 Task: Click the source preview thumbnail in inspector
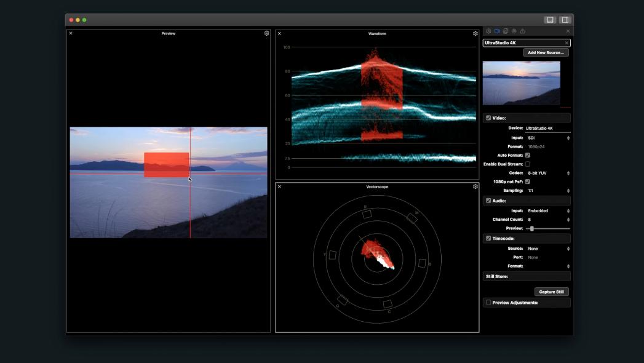click(x=522, y=83)
